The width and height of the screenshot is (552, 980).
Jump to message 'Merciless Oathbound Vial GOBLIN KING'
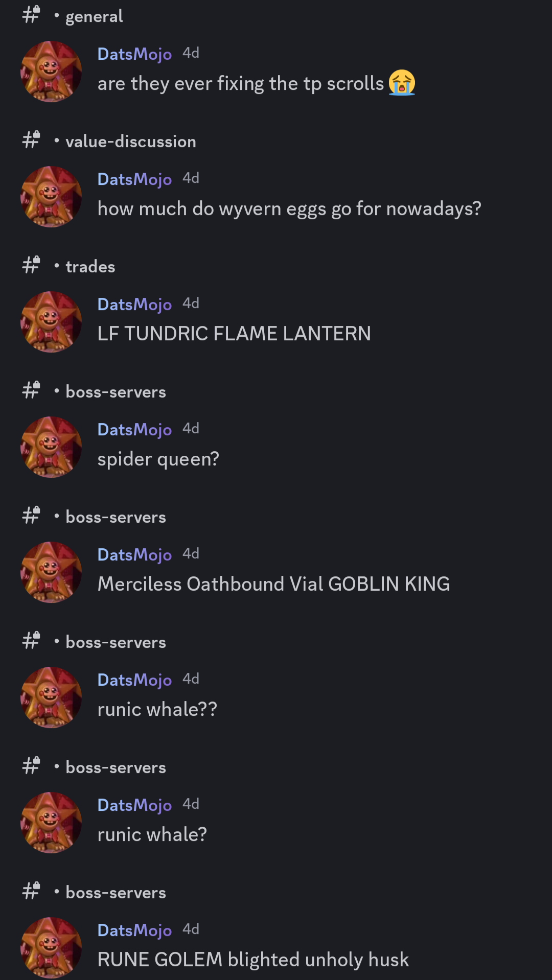click(274, 584)
